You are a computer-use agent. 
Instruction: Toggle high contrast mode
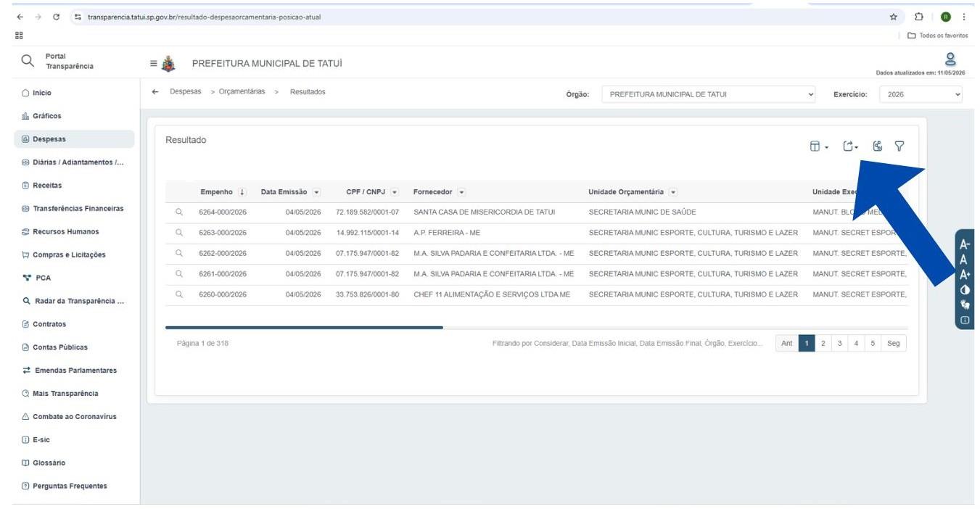pos(965,290)
